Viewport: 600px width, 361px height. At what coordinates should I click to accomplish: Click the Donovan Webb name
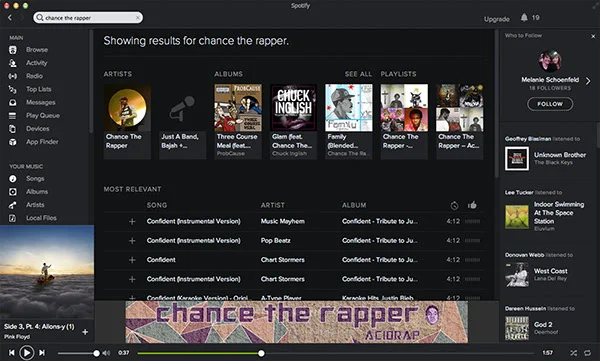[524, 255]
